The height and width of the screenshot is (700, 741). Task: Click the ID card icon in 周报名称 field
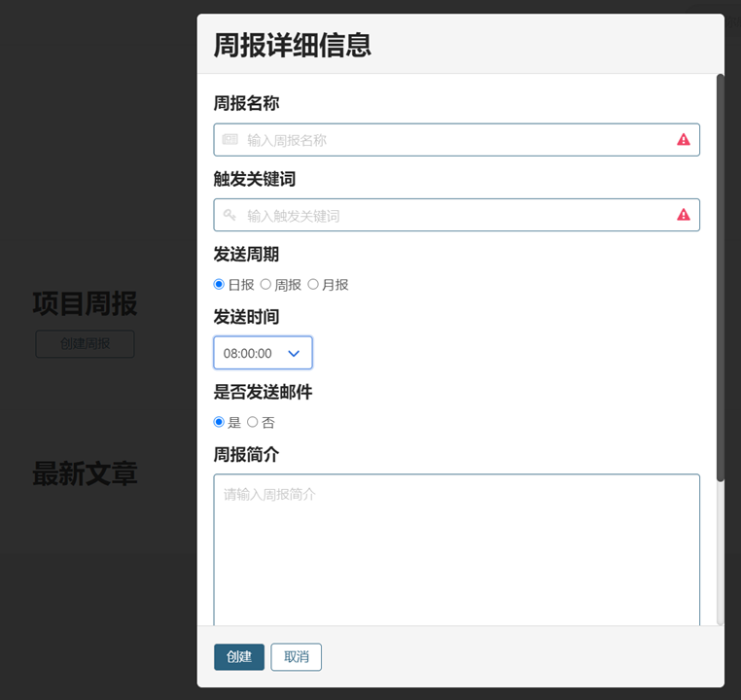(x=229, y=140)
